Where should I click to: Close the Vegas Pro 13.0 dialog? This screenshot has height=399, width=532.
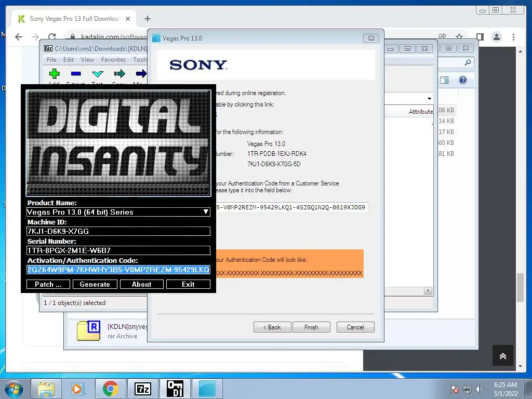[x=371, y=38]
